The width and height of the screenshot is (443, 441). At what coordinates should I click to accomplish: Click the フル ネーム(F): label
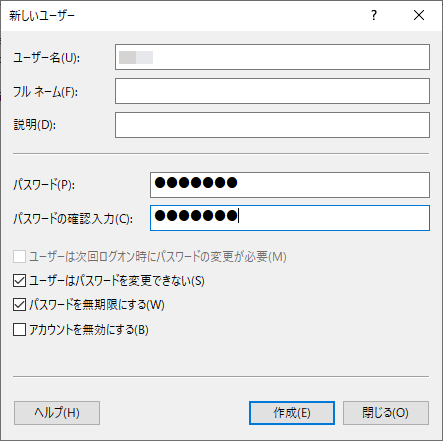tap(45, 92)
